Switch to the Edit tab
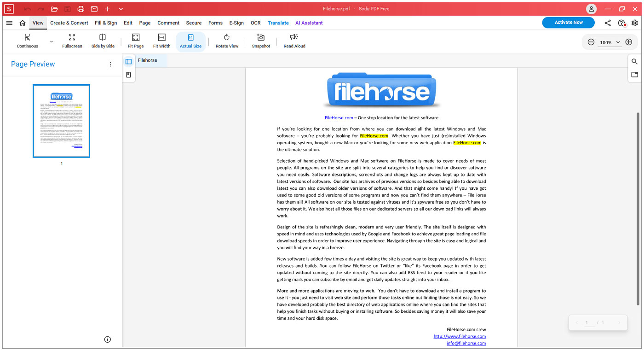This screenshot has width=644, height=351. click(x=128, y=23)
